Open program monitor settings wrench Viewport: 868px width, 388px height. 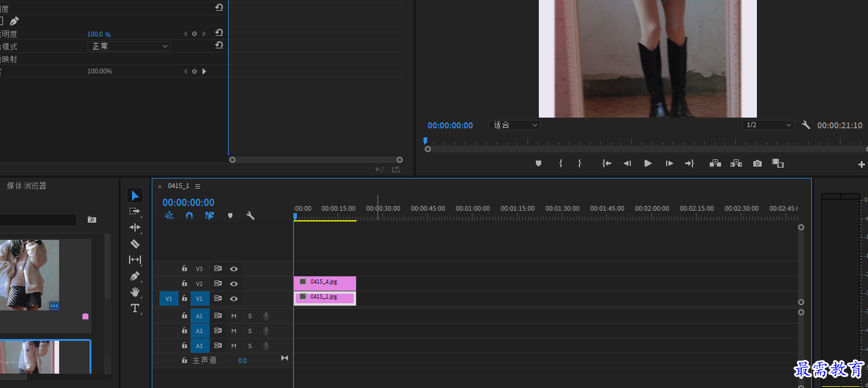[806, 125]
